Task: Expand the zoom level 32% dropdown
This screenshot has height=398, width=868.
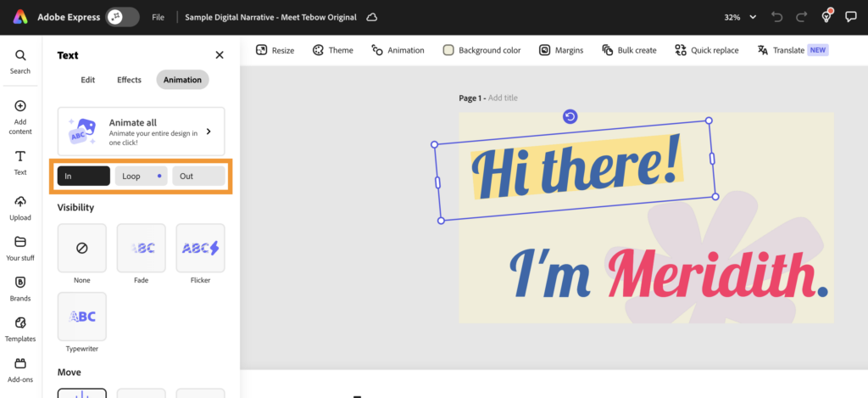Action: click(x=739, y=17)
